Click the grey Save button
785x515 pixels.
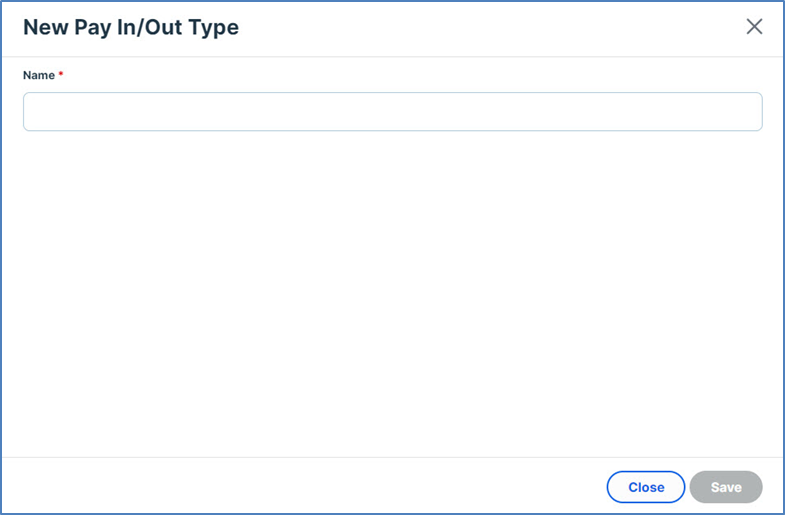[726, 487]
